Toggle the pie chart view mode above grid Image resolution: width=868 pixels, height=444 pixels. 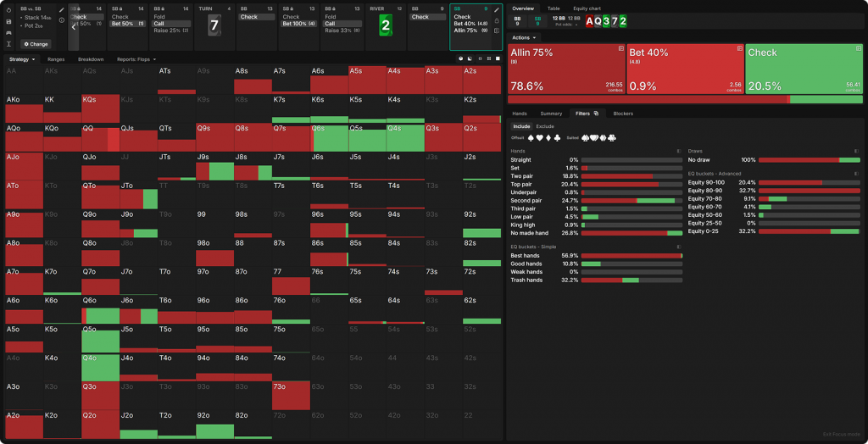point(459,59)
